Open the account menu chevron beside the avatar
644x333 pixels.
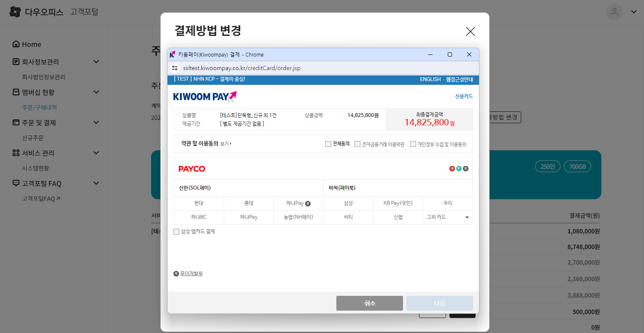[x=634, y=12]
